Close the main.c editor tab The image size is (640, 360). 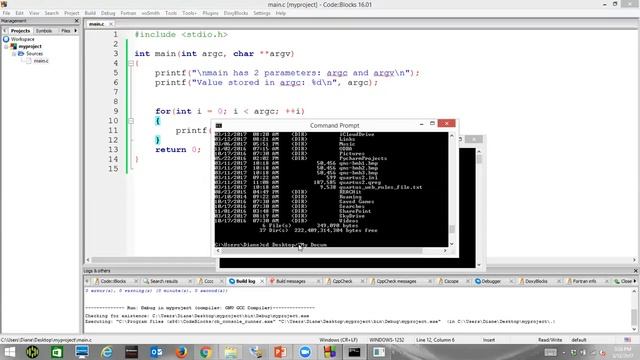coord(111,24)
